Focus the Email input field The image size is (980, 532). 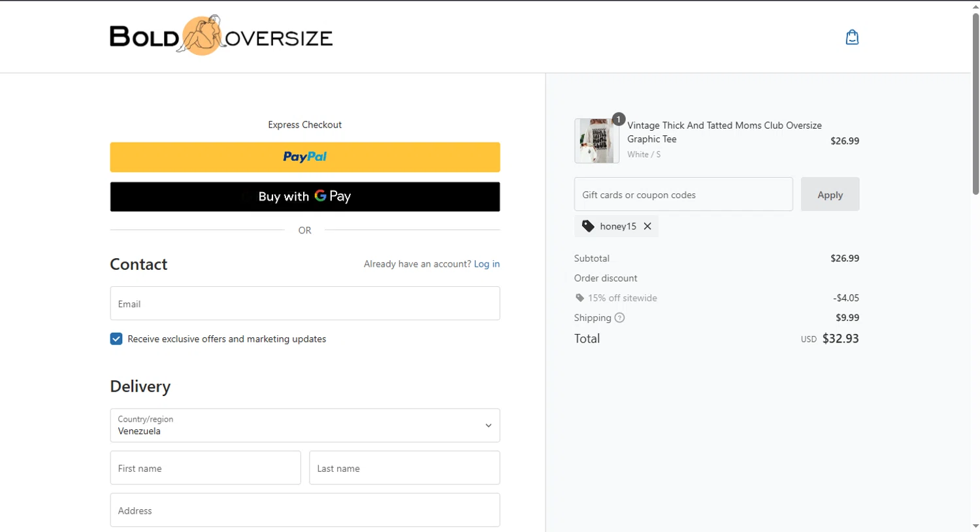click(x=305, y=303)
